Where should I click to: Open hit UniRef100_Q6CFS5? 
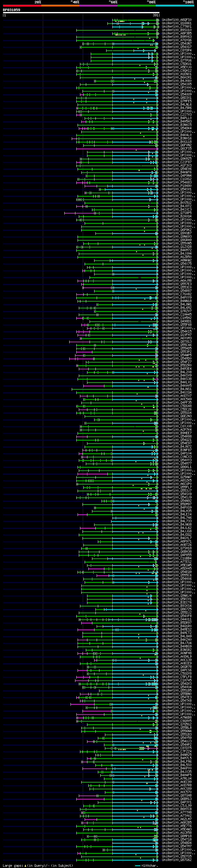pos(177,149)
